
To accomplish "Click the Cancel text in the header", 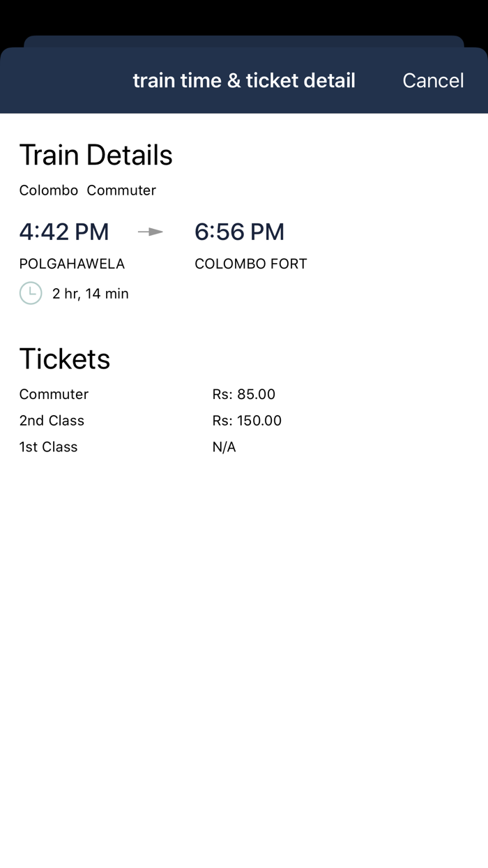I will (x=433, y=80).
